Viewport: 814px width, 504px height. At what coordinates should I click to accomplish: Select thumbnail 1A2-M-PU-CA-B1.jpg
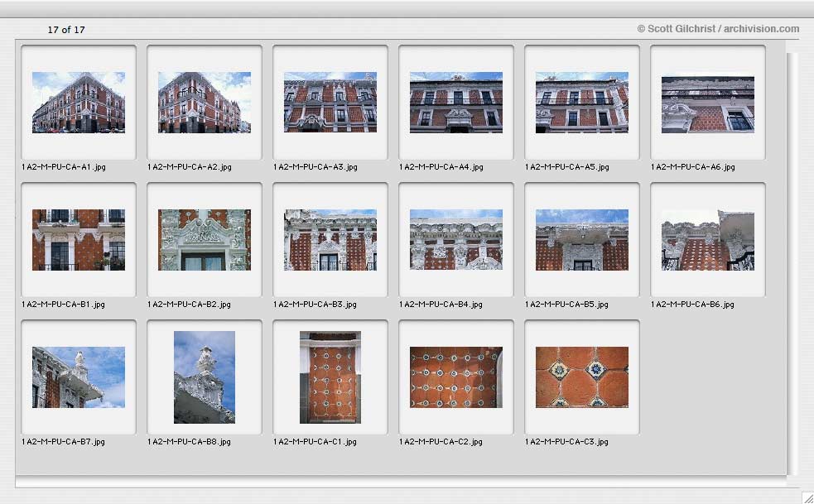click(x=79, y=240)
